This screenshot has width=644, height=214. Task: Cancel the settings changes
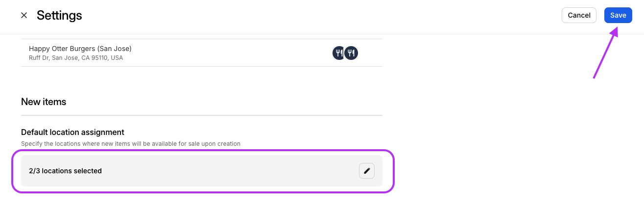click(579, 15)
